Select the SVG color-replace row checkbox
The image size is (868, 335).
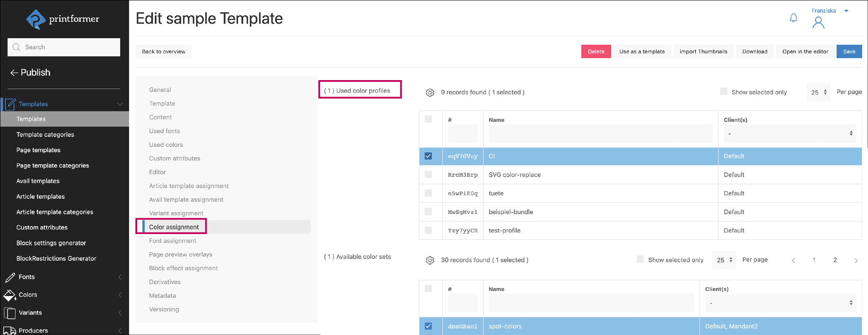point(428,175)
